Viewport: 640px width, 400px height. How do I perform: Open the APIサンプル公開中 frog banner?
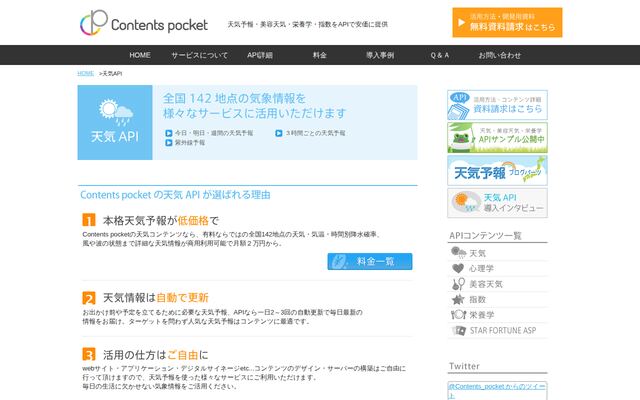(497, 138)
